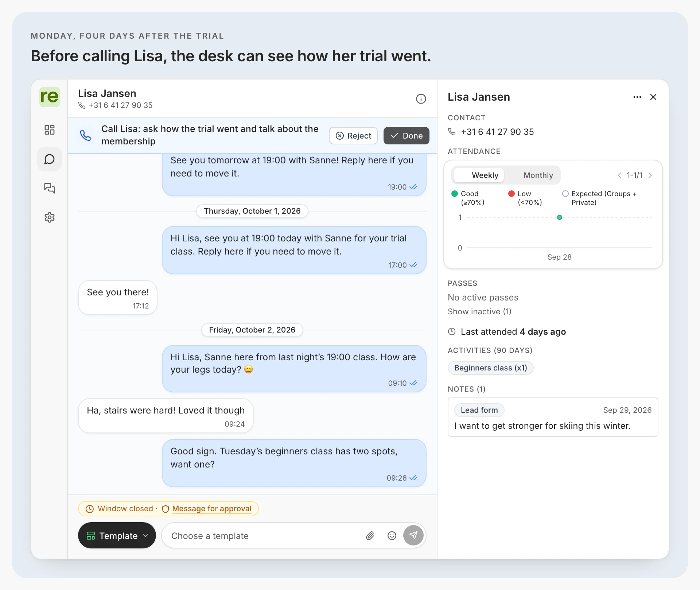Screen dimensions: 700x590
Task: Click the info icon in chat header
Action: coord(421,99)
